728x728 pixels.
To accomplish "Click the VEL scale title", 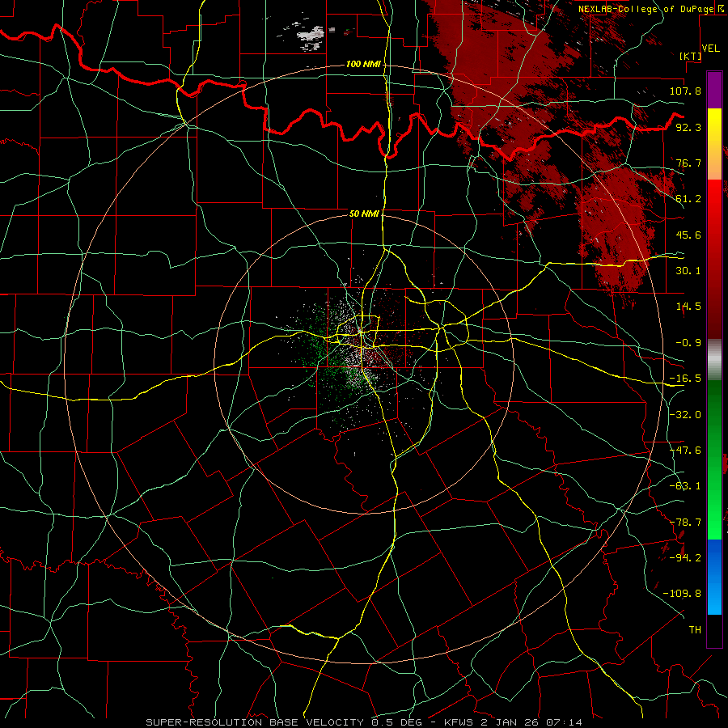I will (710, 49).
